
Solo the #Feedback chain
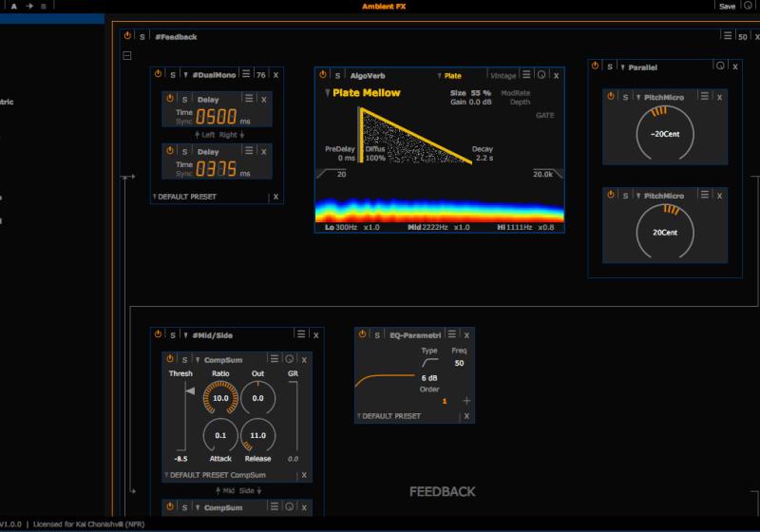click(x=142, y=36)
